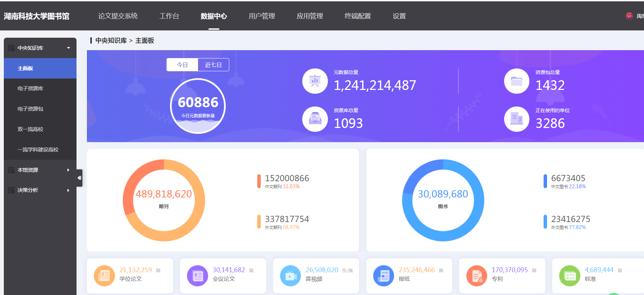Viewport: 644px width, 295px height.
Task: Collapse the sidebar with the arrow handle
Action: [x=80, y=178]
